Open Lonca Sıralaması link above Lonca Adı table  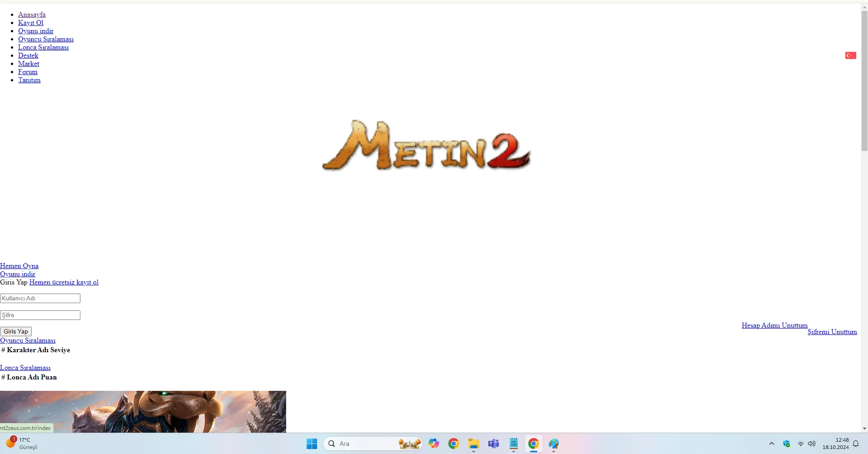click(x=25, y=368)
